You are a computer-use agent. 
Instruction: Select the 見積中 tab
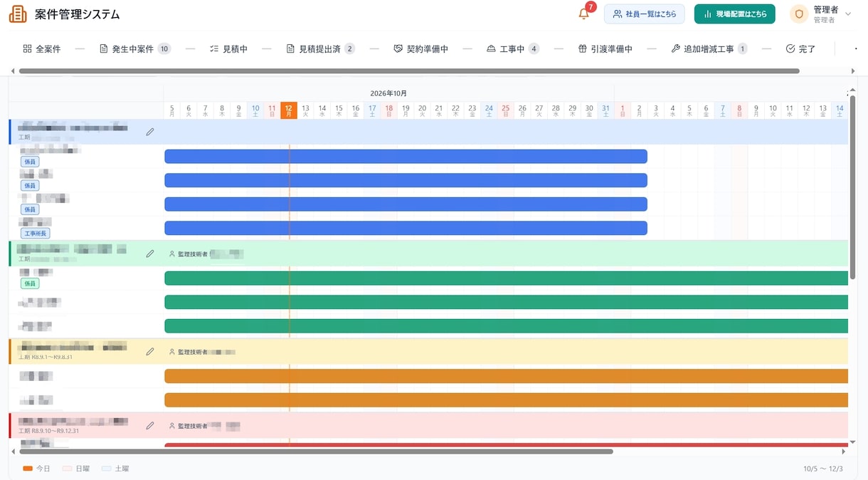228,49
